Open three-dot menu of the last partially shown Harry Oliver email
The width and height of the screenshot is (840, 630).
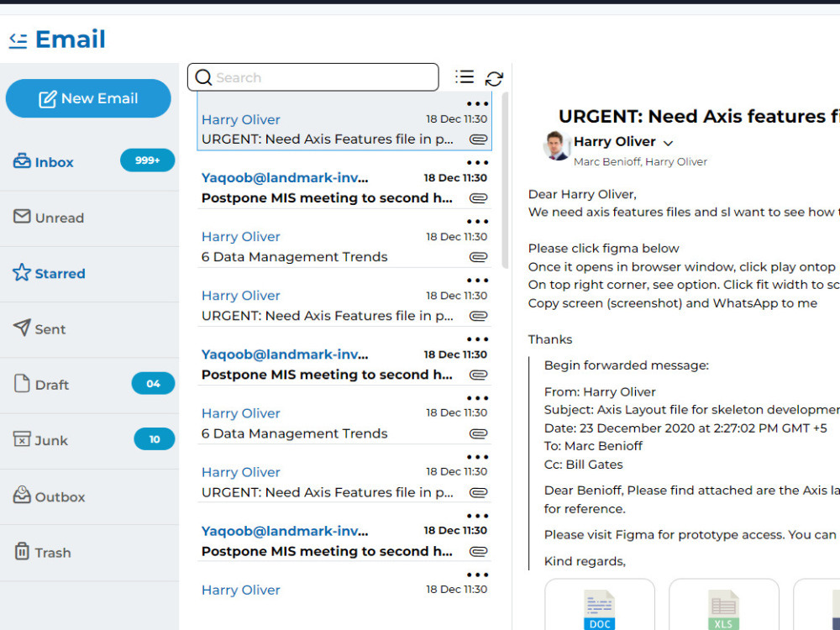click(477, 575)
